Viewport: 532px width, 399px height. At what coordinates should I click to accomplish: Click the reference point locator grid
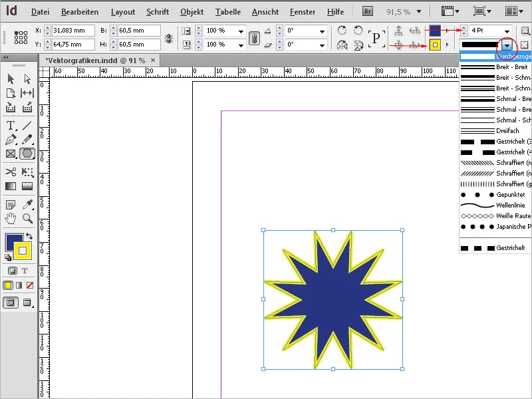click(21, 37)
